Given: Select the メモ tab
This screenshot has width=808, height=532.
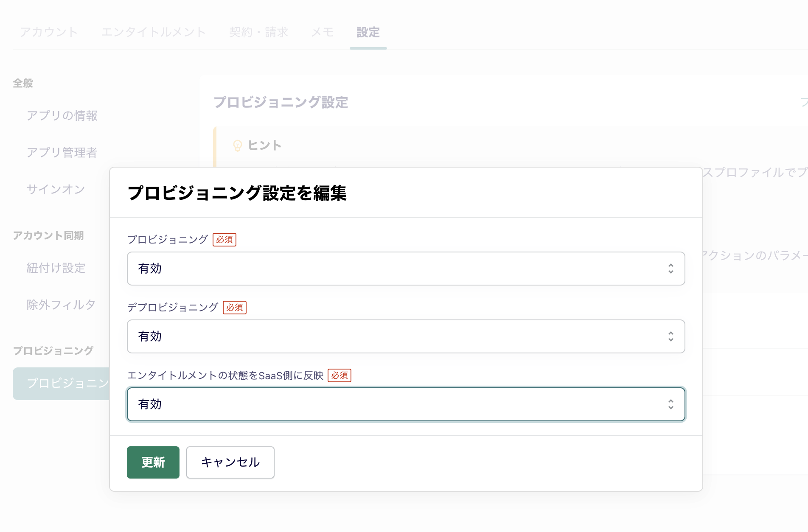Looking at the screenshot, I should (x=323, y=32).
